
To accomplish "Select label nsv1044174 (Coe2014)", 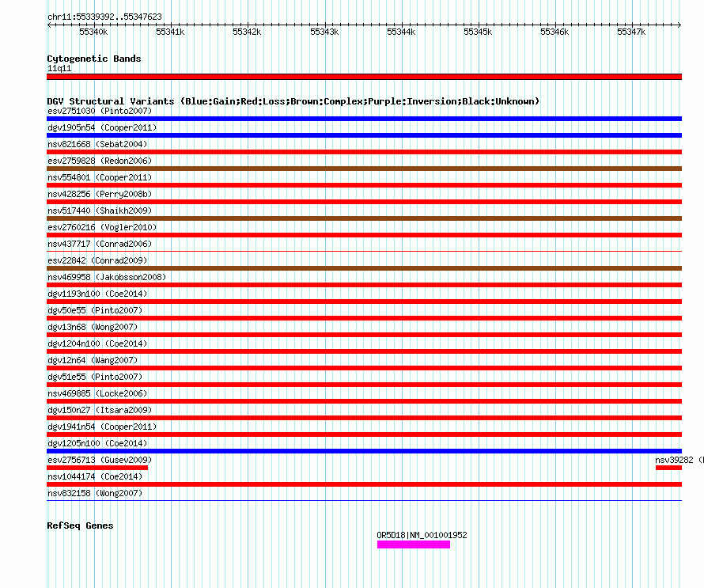I will (95, 476).
